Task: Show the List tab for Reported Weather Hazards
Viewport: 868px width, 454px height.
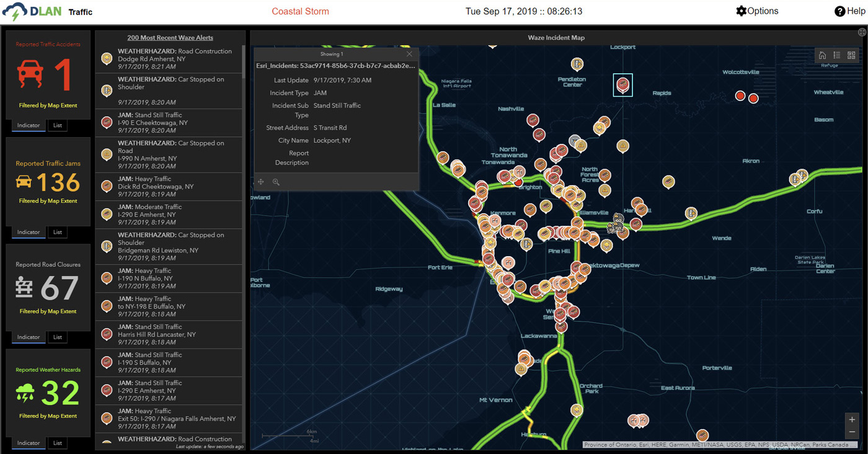Action: [58, 443]
